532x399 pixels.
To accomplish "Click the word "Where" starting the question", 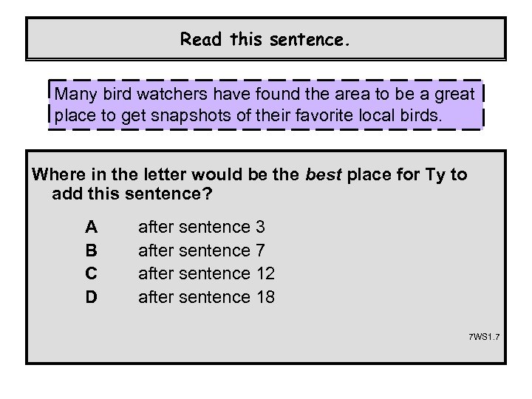I will [x=56, y=174].
